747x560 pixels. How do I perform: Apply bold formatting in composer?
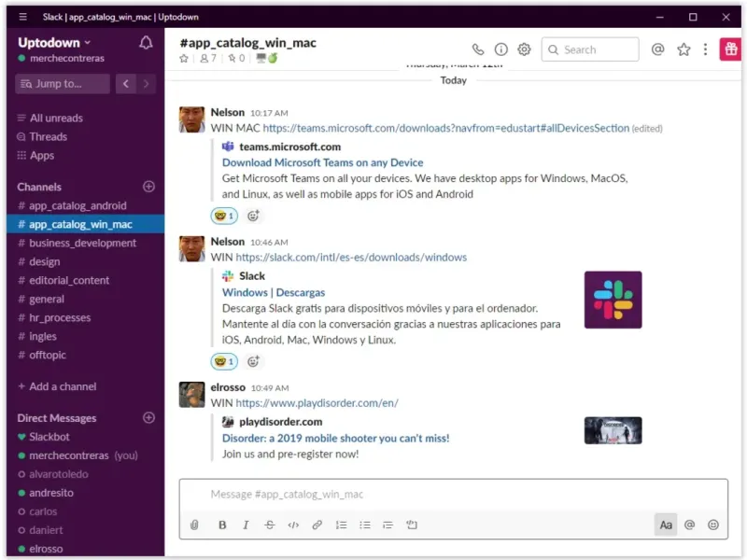(222, 525)
